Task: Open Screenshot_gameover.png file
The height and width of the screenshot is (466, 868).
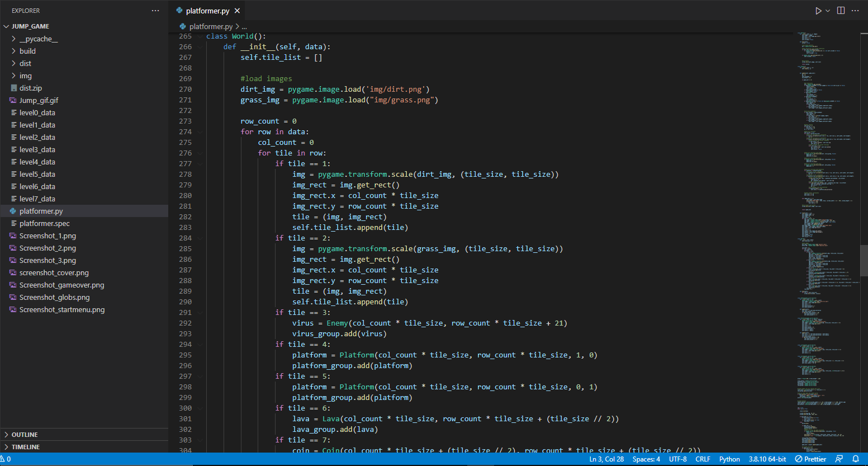Action: [x=61, y=285]
